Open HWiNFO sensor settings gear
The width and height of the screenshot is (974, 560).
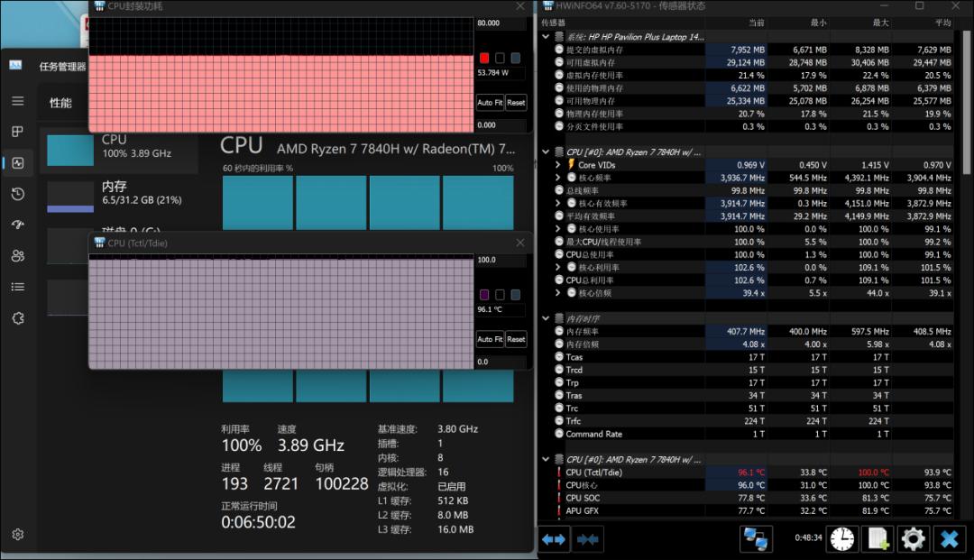pyautogui.click(x=913, y=539)
